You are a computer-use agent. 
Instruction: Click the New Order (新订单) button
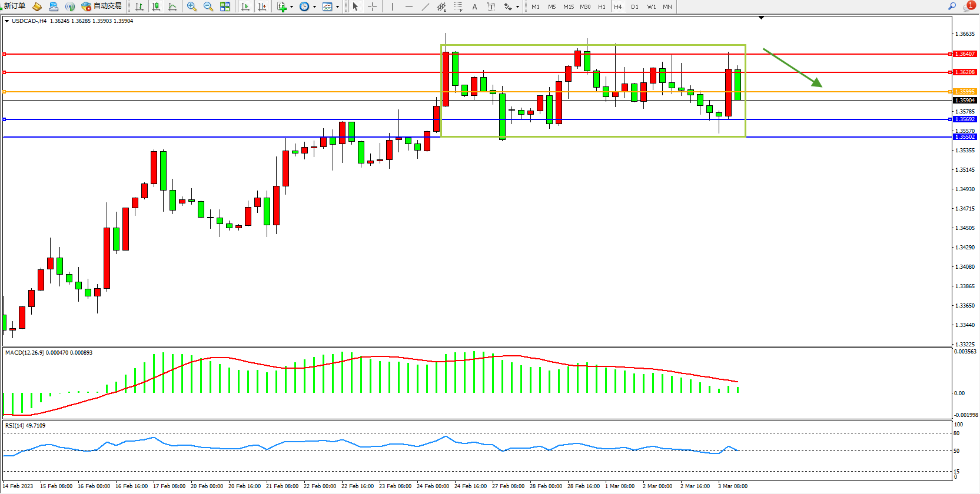(x=14, y=6)
